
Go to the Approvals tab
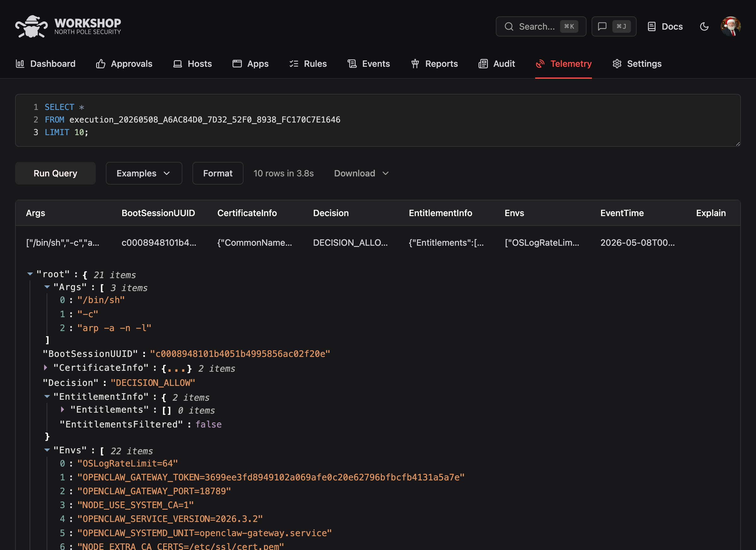coord(124,64)
